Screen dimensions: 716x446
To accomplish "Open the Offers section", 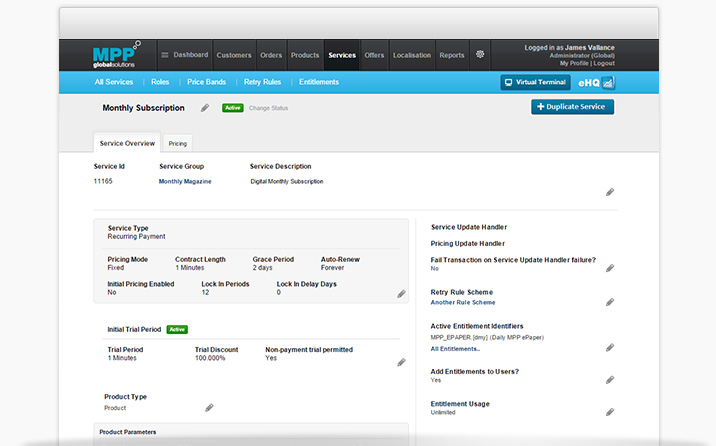I will point(374,55).
